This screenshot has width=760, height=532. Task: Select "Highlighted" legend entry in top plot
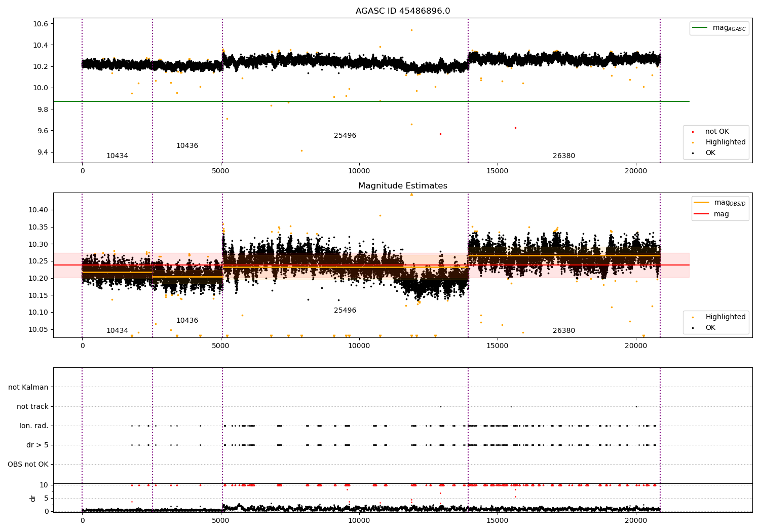coord(716,142)
